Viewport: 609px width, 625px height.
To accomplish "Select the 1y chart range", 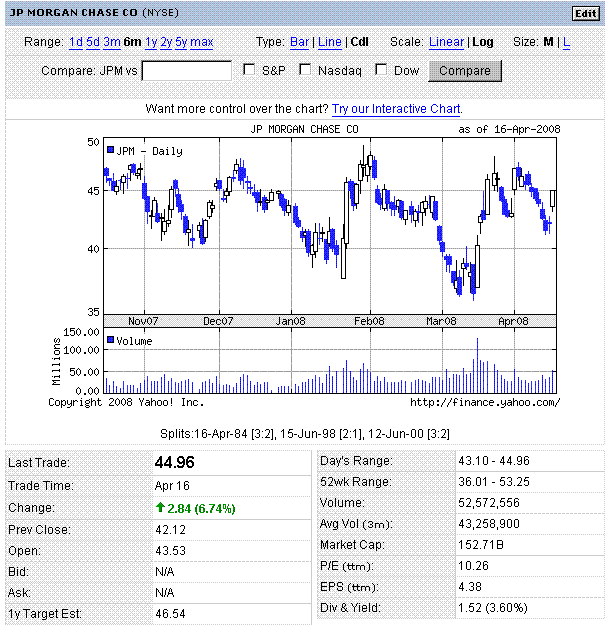I will (x=151, y=42).
